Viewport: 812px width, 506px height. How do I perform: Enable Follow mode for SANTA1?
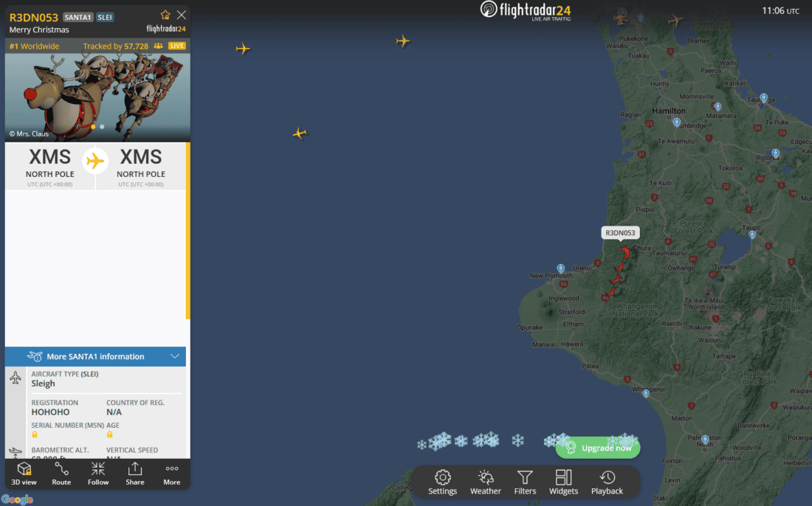(x=98, y=474)
